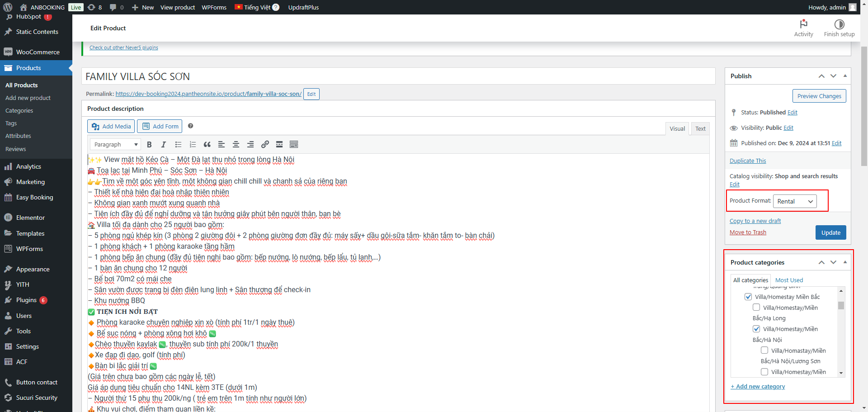Open the Tiếng Việt language menu
Screen dimensions: 868x412
(257, 7)
